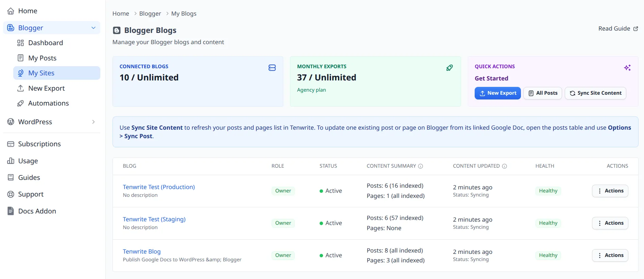Click the Usage bar chart icon

[x=11, y=161]
